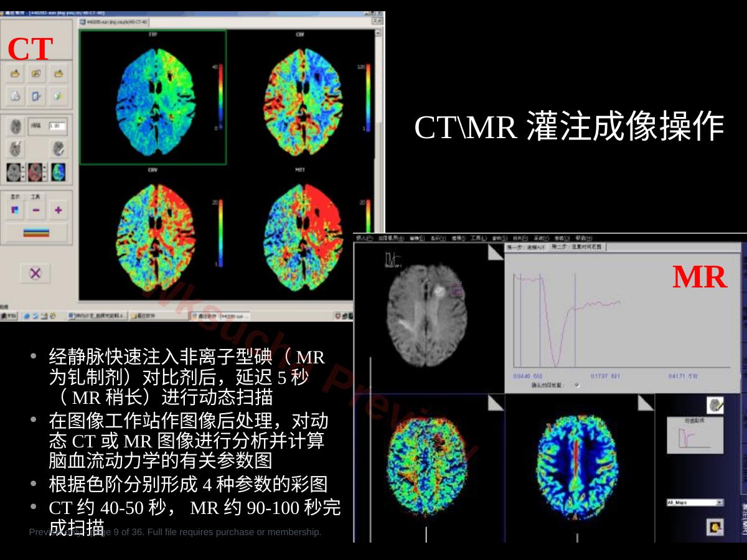This screenshot has width=747, height=560.
Task: Click the first time value under MR curve
Action: [528, 376]
